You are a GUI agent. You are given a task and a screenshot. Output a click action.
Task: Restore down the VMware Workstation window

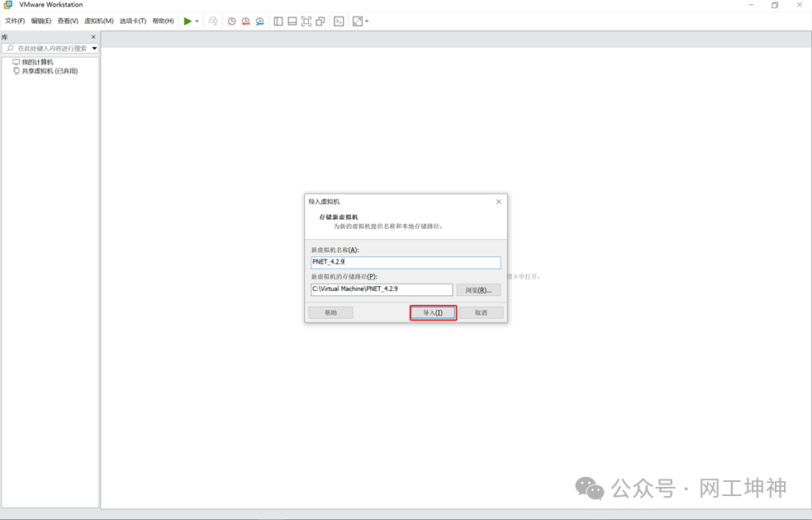(775, 5)
